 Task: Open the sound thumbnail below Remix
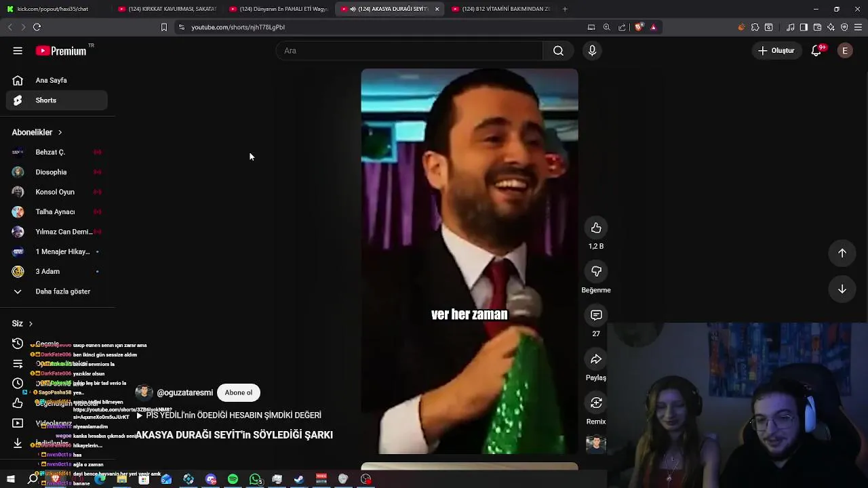(x=596, y=444)
